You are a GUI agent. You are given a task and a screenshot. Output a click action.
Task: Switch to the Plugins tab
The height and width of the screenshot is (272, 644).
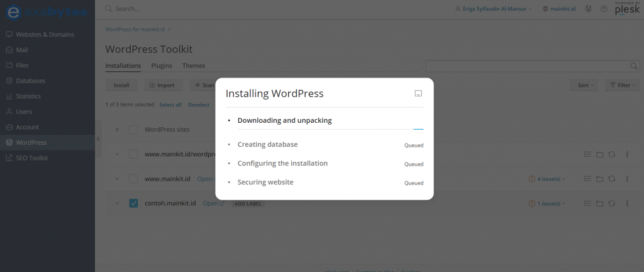tap(162, 65)
